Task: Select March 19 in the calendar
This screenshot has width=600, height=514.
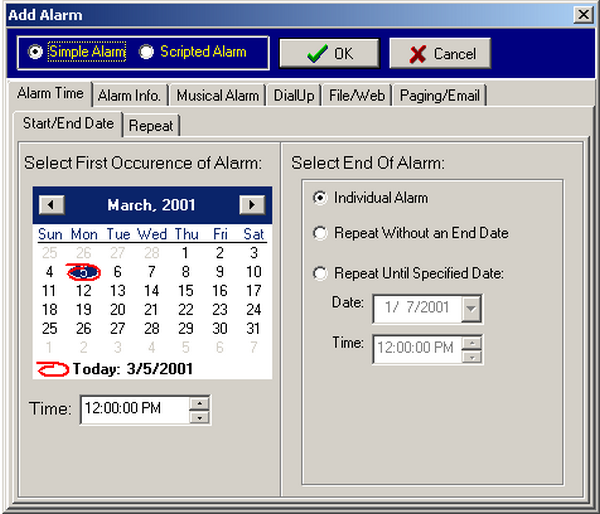Action: (x=83, y=310)
